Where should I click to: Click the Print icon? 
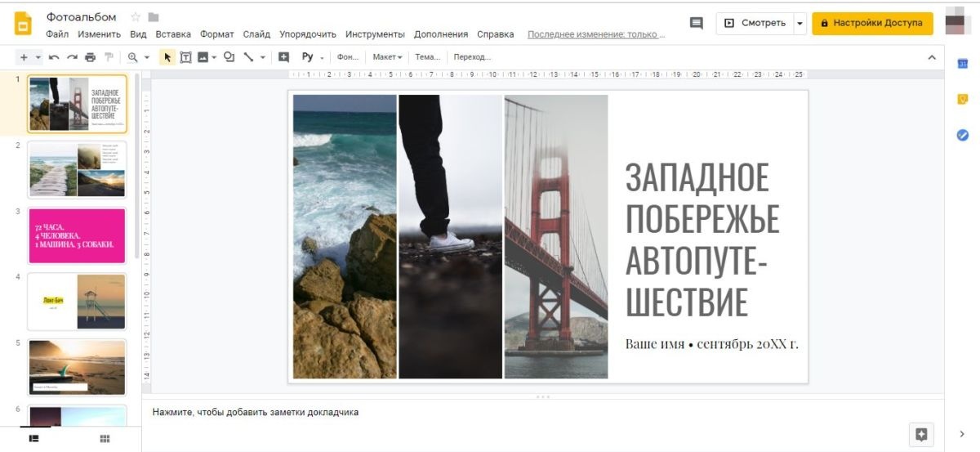pos(90,57)
